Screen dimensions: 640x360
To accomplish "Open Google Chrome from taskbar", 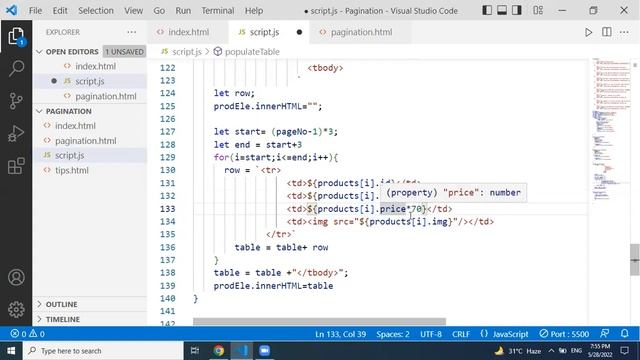I will point(219,351).
